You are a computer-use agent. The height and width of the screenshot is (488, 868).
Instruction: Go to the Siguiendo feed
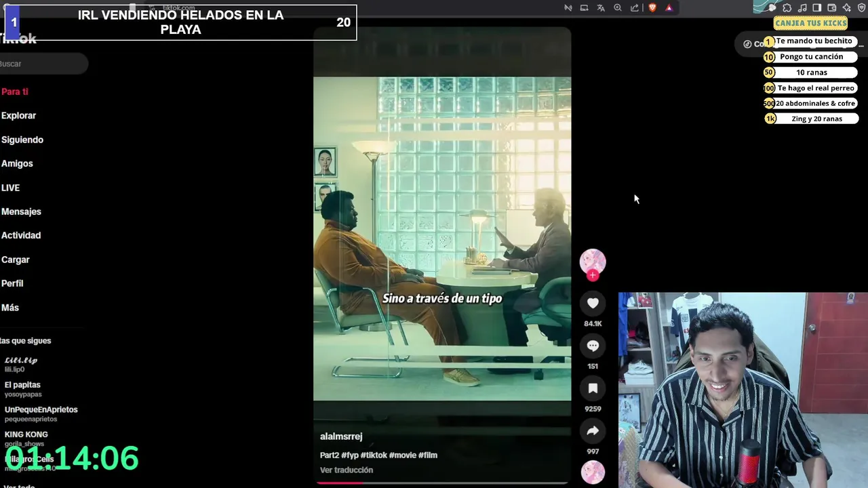click(x=22, y=140)
